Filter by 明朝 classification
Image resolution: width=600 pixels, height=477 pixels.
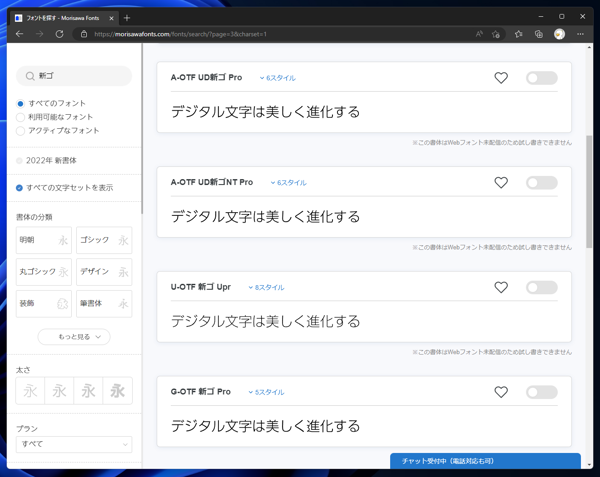(44, 240)
